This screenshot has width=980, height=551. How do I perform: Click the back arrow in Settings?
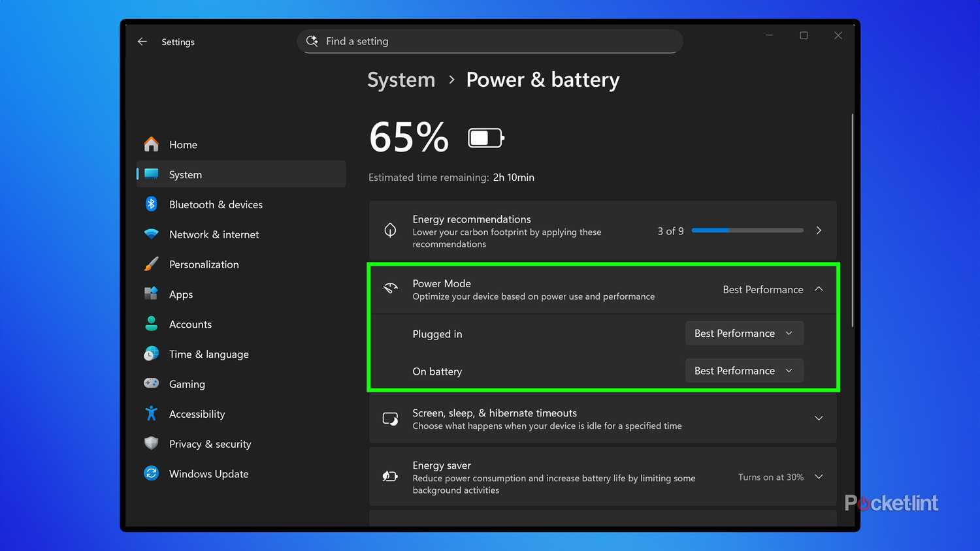(x=142, y=41)
